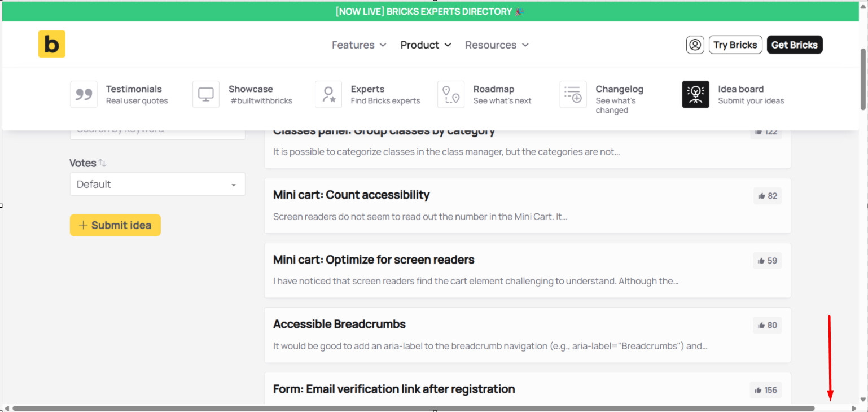This screenshot has width=868, height=412.
Task: Upvote the Form Email verification idea
Action: coord(765,389)
